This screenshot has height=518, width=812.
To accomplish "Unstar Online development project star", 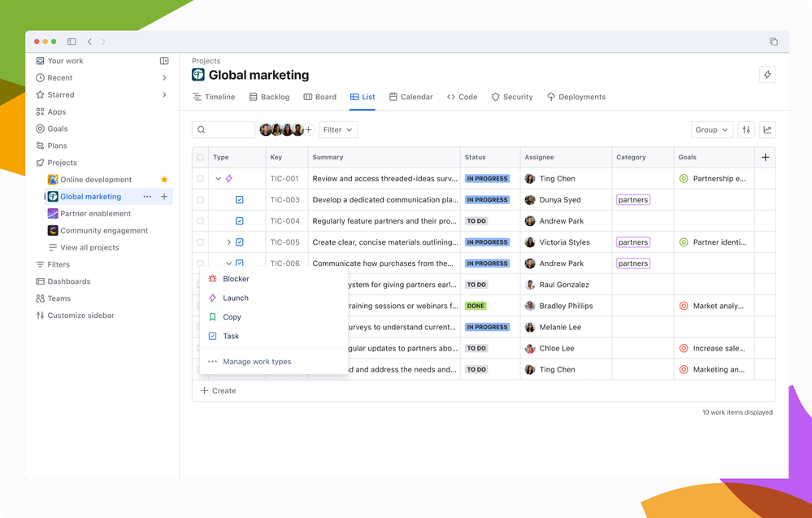I will coord(164,180).
